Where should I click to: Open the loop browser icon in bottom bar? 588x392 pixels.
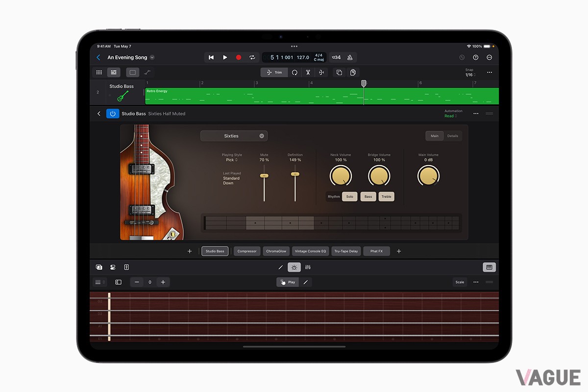(x=99, y=267)
